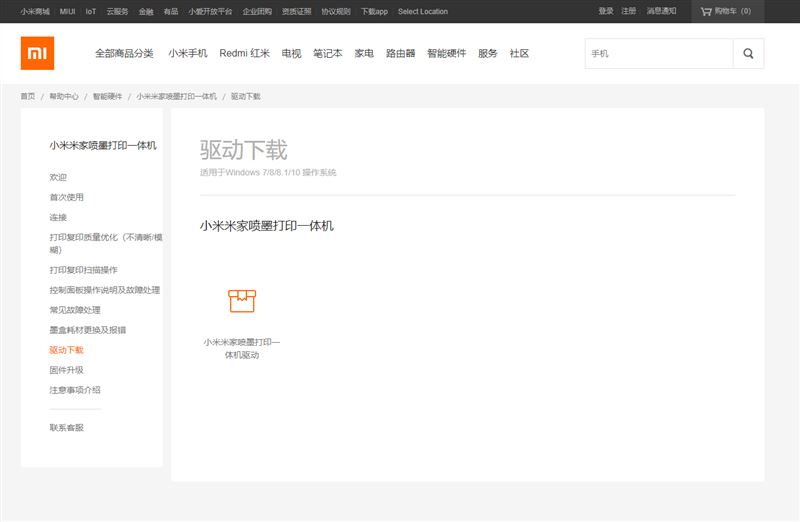
Task: Click 小米米家喷墨打印一体机驱动 download label
Action: (x=242, y=349)
